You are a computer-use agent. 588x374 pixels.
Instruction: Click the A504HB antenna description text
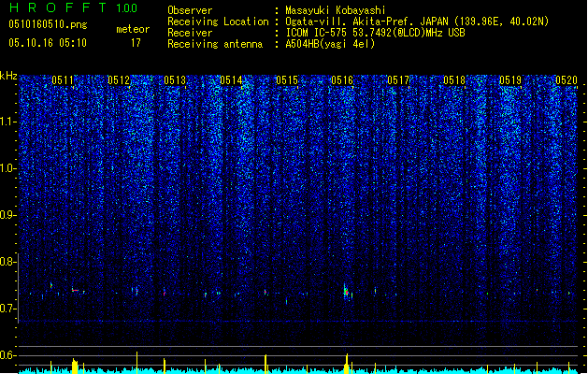(330, 44)
